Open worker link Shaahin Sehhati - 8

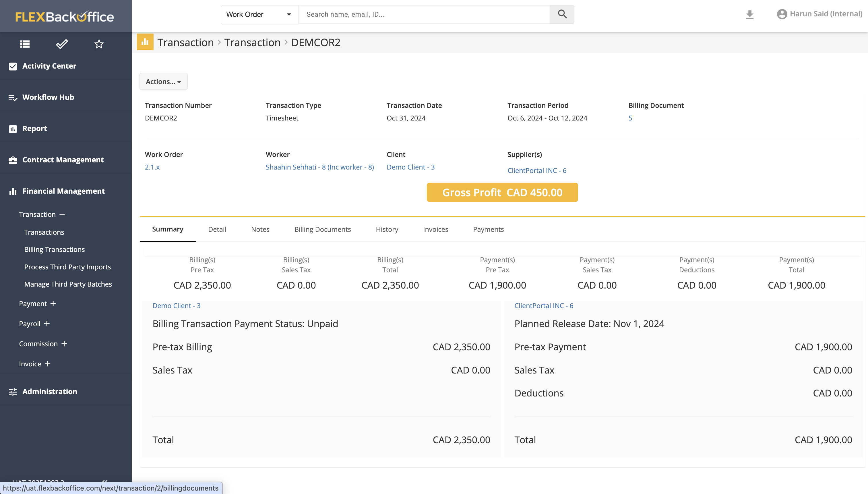319,167
